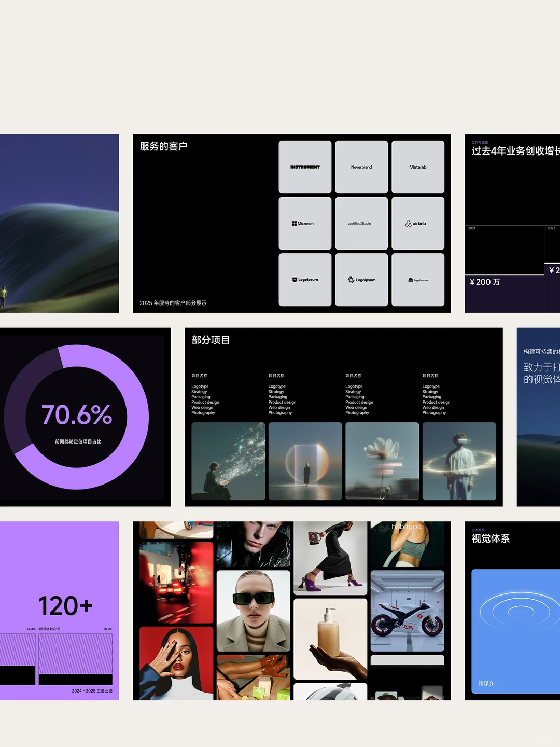Click the +83% bar label
This screenshot has height=747, width=560.
click(107, 629)
